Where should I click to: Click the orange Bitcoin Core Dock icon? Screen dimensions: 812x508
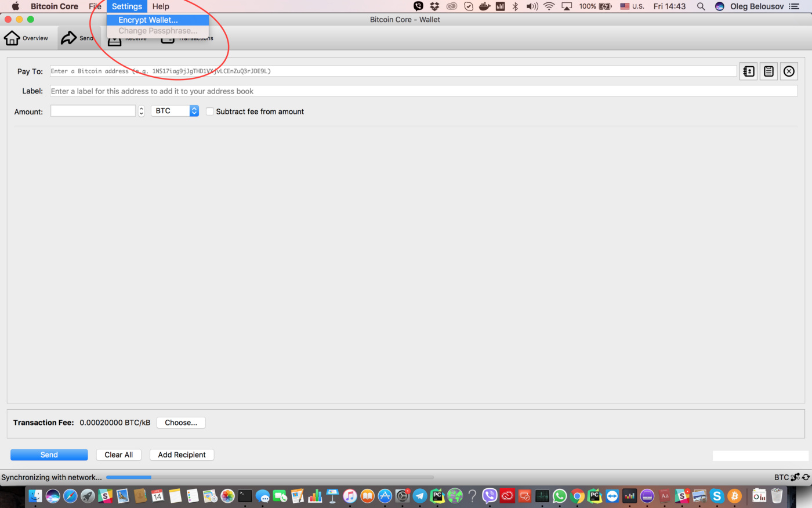click(x=734, y=496)
